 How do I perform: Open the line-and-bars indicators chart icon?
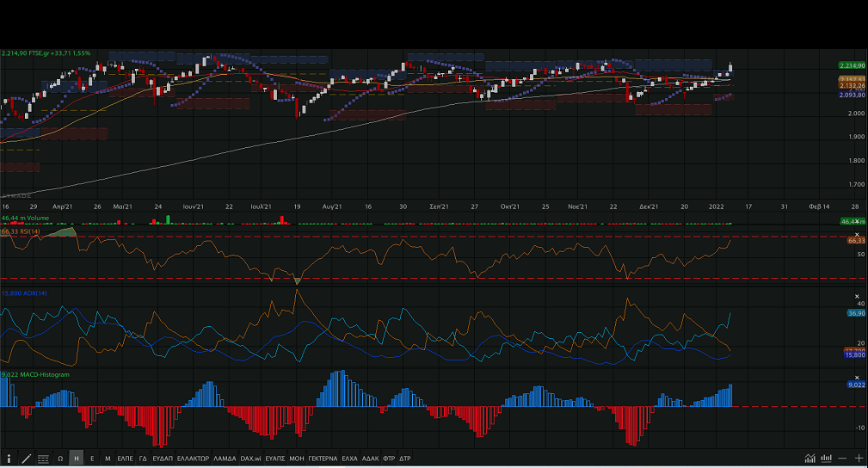coord(810,459)
